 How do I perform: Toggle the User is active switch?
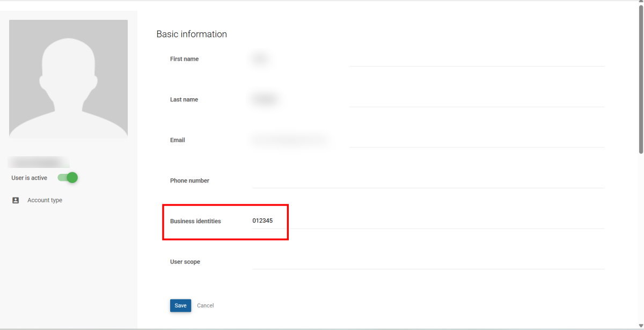point(68,178)
